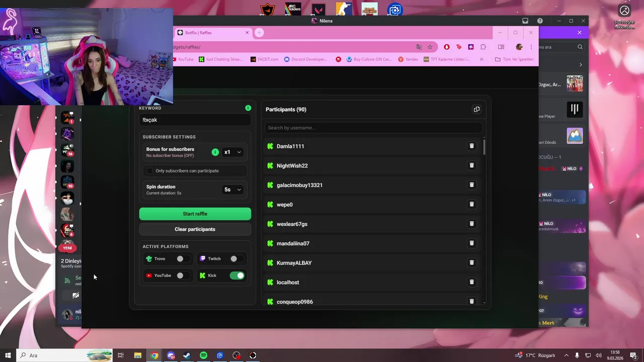Check Only subscribers can participate
644x362 pixels.
point(149,171)
